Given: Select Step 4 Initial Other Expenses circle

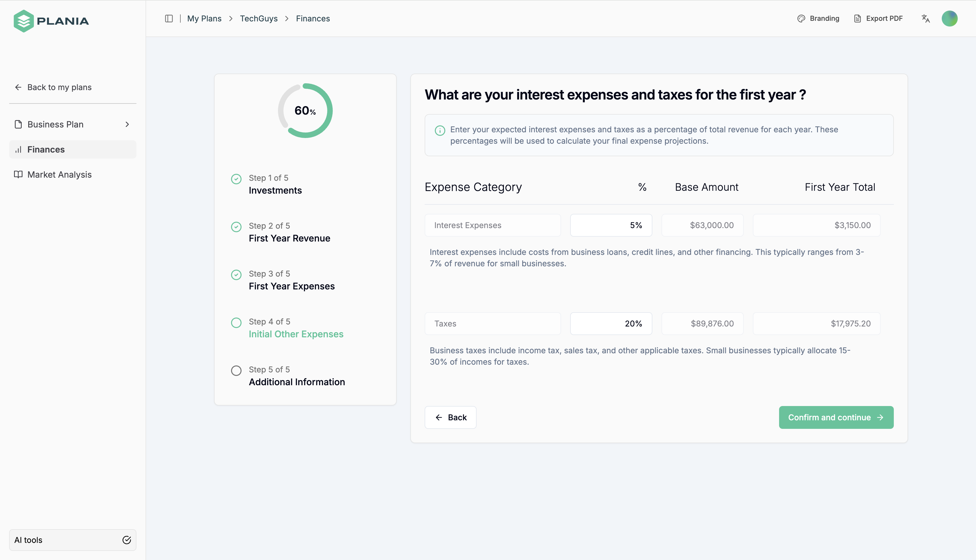Looking at the screenshot, I should (236, 323).
